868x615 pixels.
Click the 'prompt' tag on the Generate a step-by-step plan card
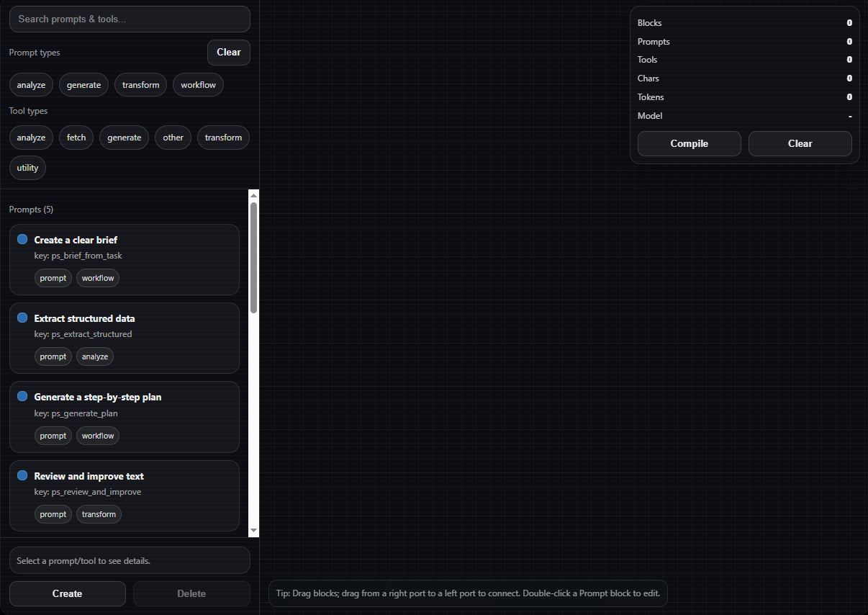point(53,435)
